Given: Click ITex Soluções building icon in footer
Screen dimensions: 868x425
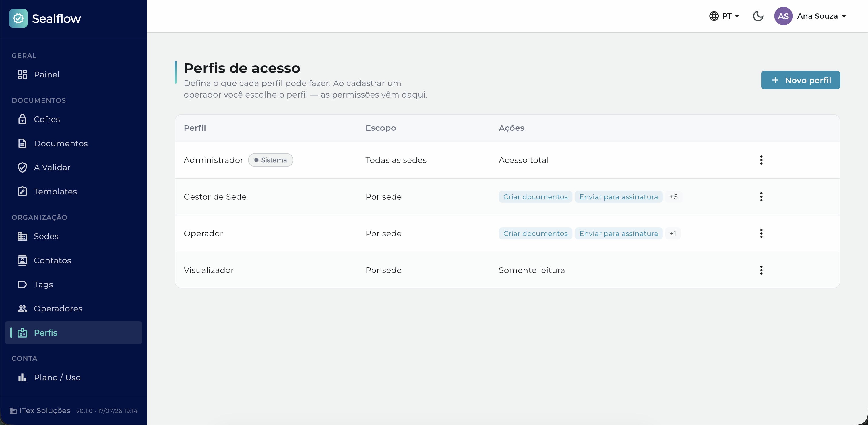Looking at the screenshot, I should click(13, 411).
